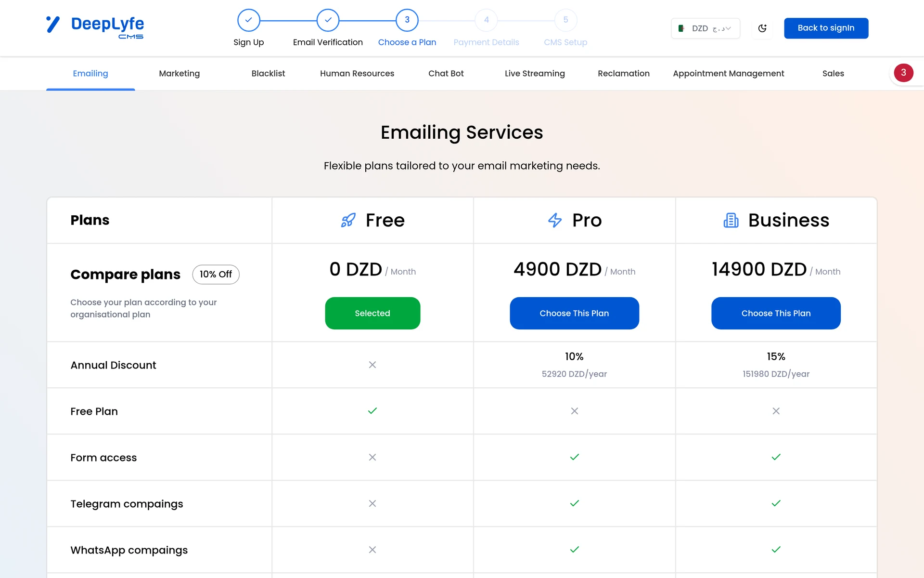Screen dimensions: 924x578
Task: Click the DeepLyfe CMS logo
Action: coord(95,27)
